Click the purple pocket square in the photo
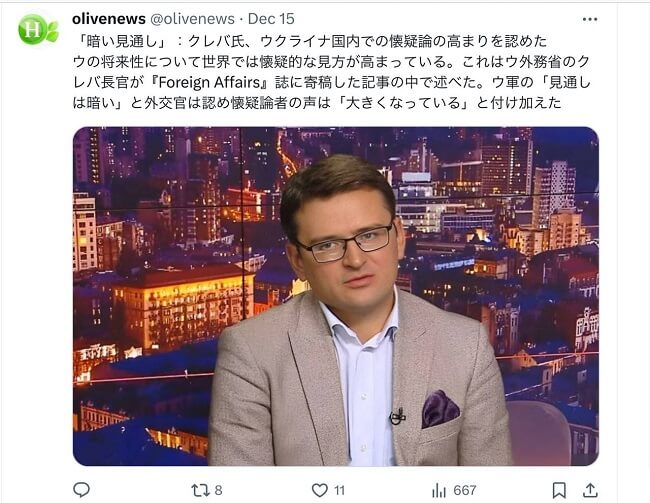This screenshot has height=503, width=650. (x=440, y=408)
